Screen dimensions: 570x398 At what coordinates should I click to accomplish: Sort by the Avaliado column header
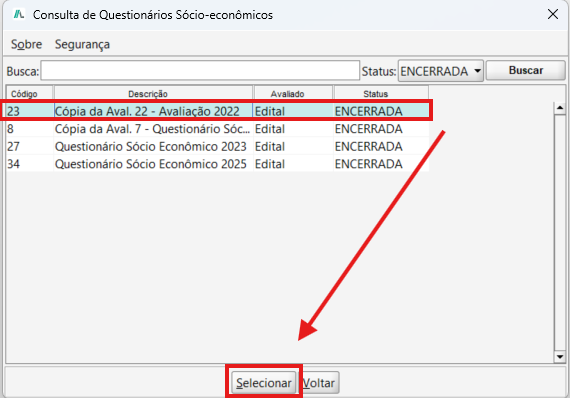click(293, 94)
